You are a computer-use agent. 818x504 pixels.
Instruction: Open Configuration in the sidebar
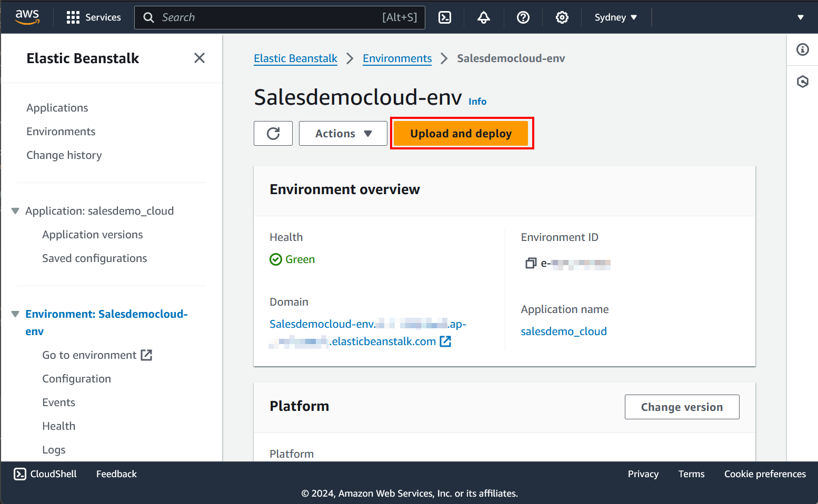point(76,379)
